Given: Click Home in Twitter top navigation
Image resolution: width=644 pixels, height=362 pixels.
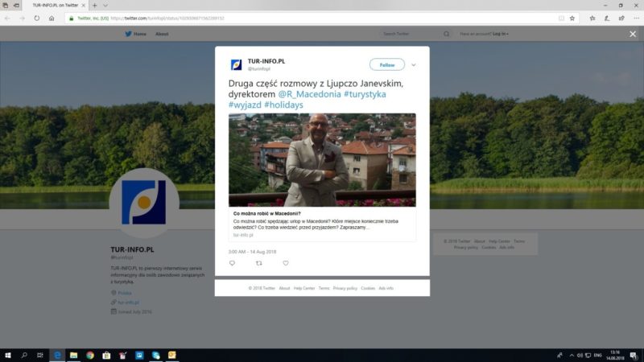Looking at the screenshot, I should pyautogui.click(x=139, y=34).
